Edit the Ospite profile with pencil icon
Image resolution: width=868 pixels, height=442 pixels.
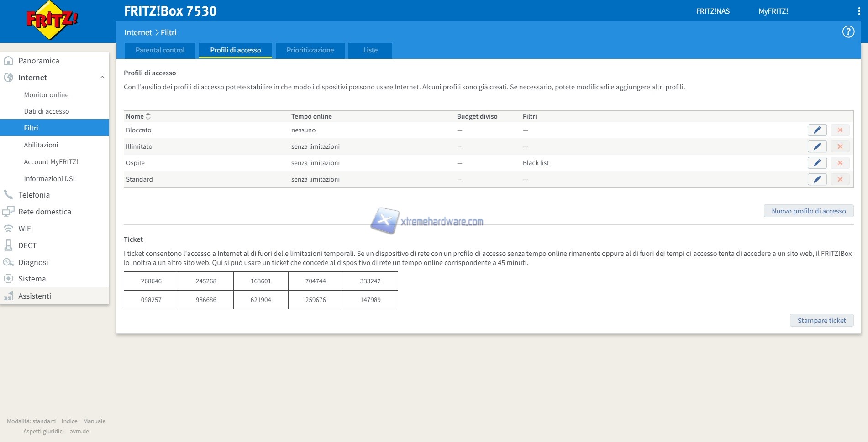point(817,163)
